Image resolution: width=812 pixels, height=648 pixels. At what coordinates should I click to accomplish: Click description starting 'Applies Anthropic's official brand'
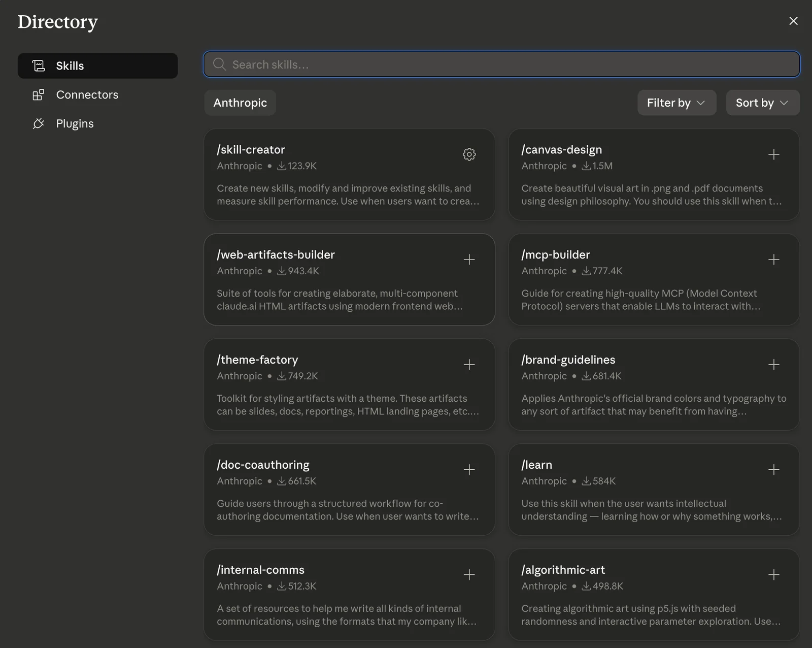pyautogui.click(x=654, y=405)
